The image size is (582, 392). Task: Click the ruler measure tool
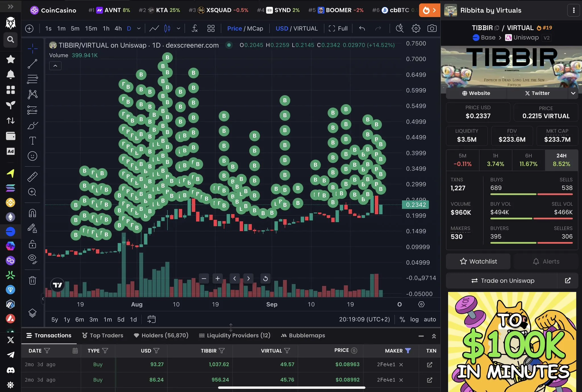point(32,177)
